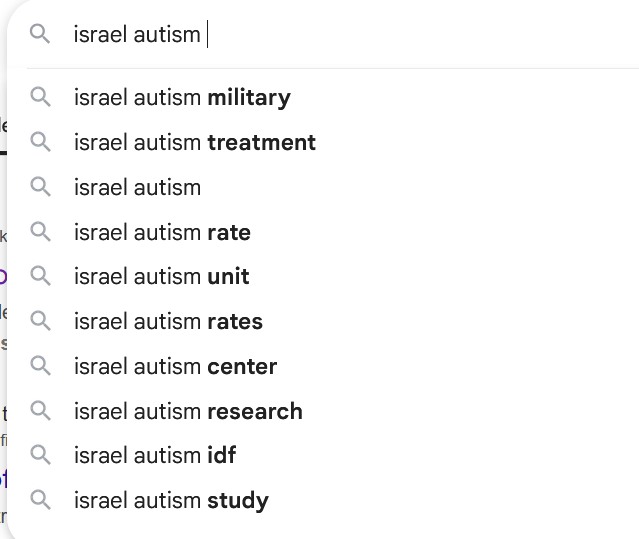Choose the 'israel autism unit' suggestion
Screen dimensions: 639x539
pyautogui.click(x=162, y=277)
